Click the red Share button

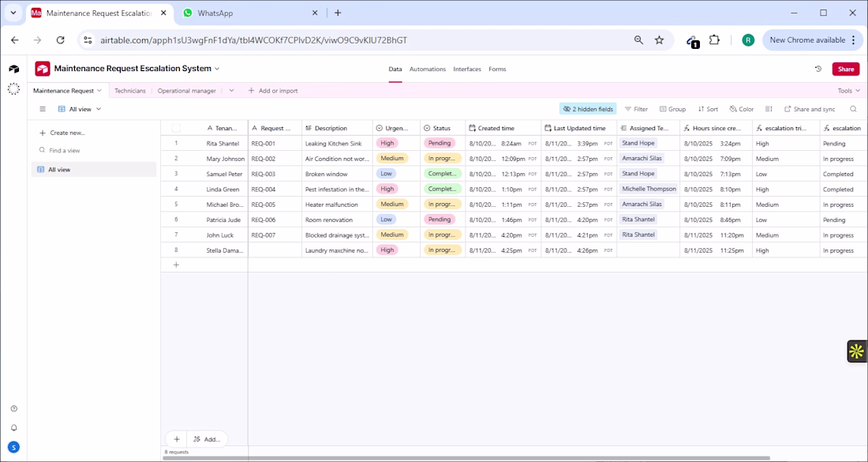click(x=845, y=69)
